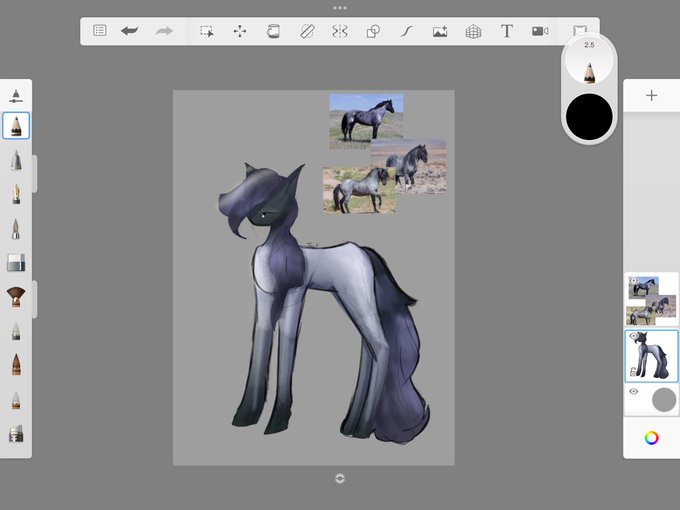Redo the undone stroke
The width and height of the screenshot is (680, 510).
pos(164,31)
